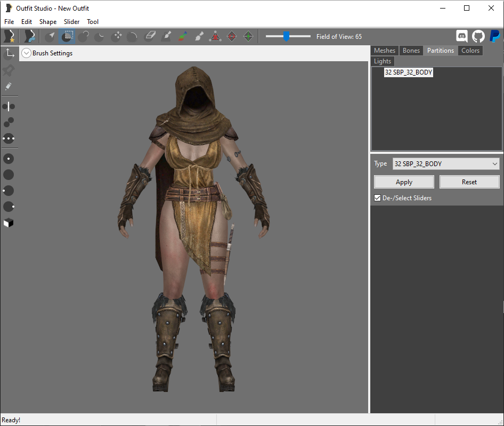Toggle perspective view cube icon
Viewport: 504px width, 426px height.
9,223
